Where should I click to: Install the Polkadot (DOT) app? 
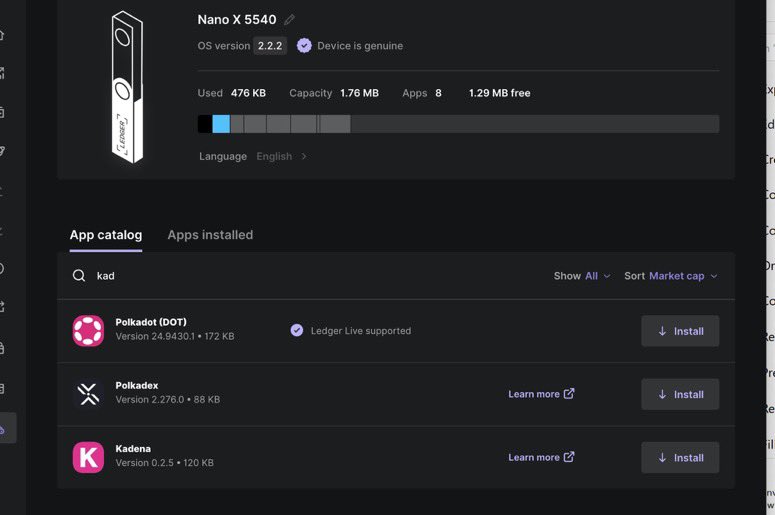[680, 331]
